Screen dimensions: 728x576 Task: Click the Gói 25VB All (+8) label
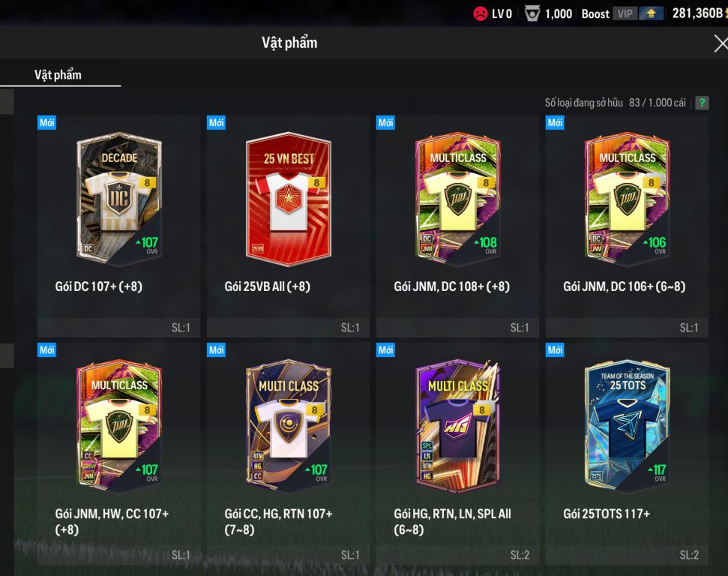coord(268,286)
